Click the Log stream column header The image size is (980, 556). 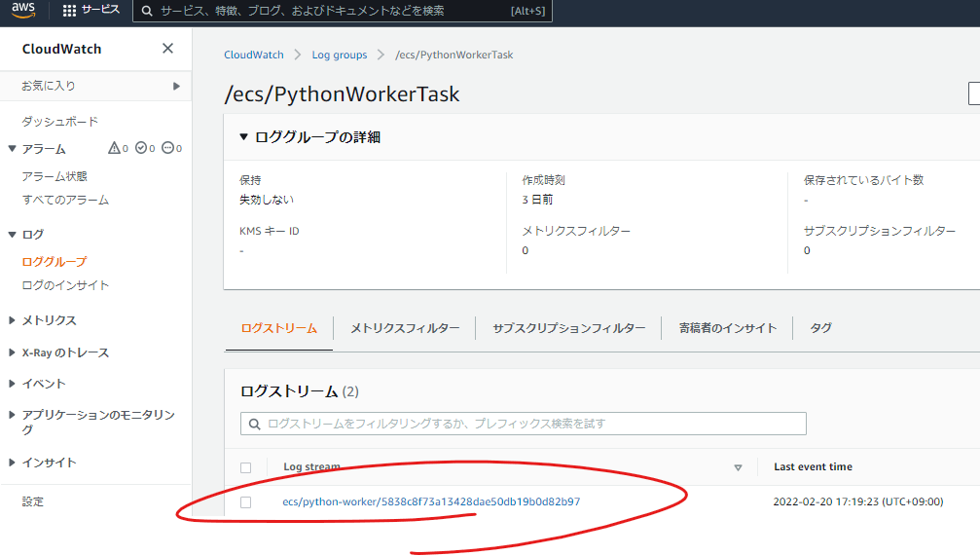click(x=311, y=466)
